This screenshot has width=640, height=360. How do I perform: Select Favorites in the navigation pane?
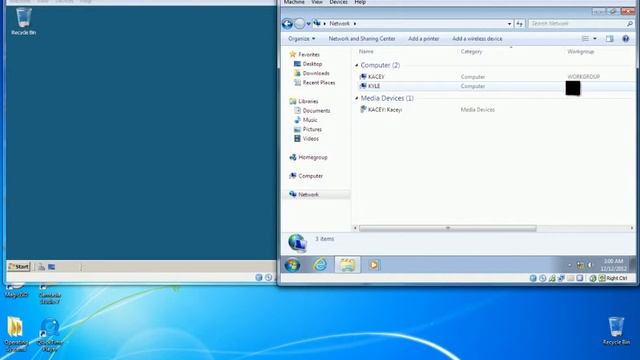click(x=304, y=54)
